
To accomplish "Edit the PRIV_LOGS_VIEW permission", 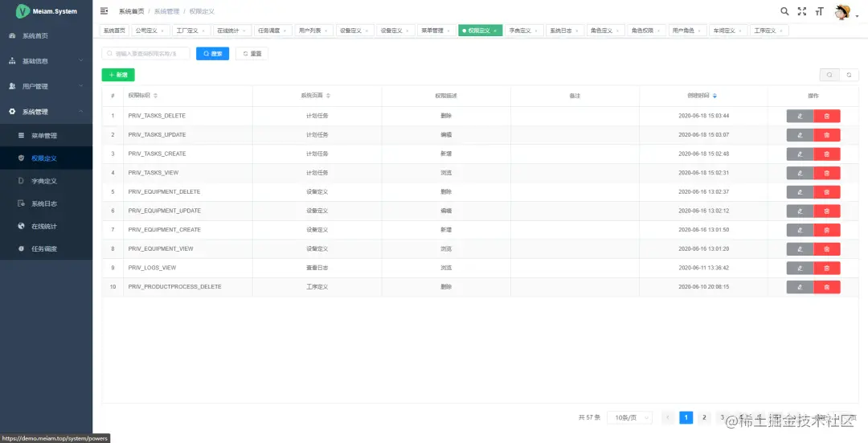I will click(x=800, y=268).
